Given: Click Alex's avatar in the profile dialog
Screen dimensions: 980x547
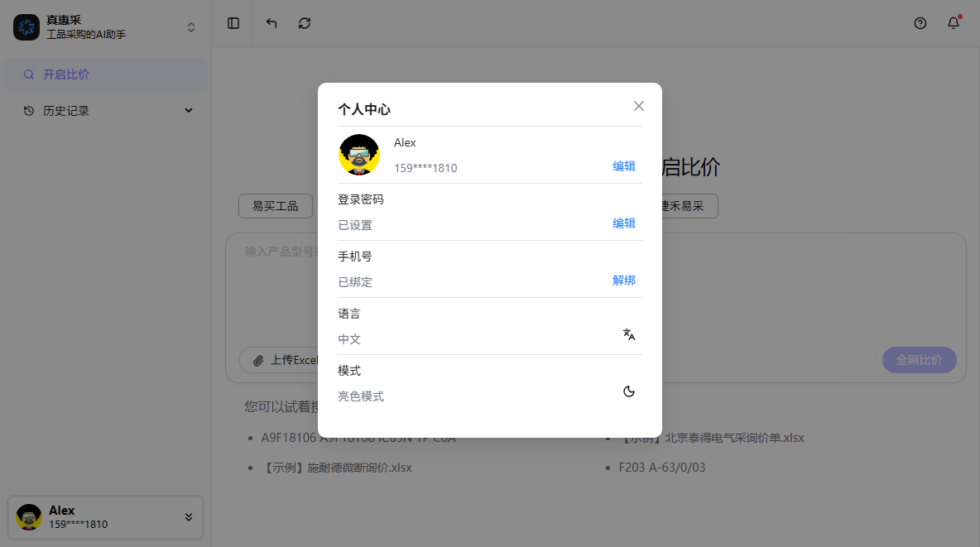Looking at the screenshot, I should tap(359, 154).
